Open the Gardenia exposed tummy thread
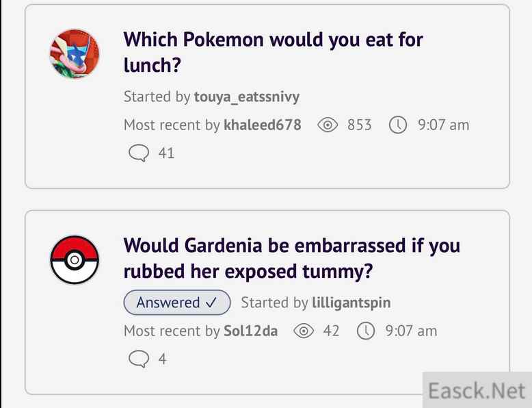This screenshot has width=532, height=408. 291,258
